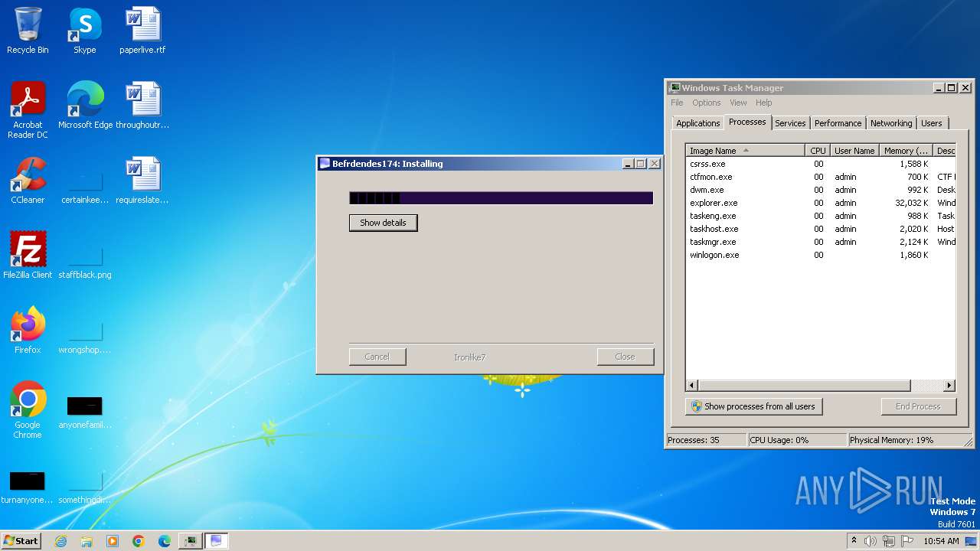Open Task Manager Help menu
980x551 pixels.
[x=763, y=103]
